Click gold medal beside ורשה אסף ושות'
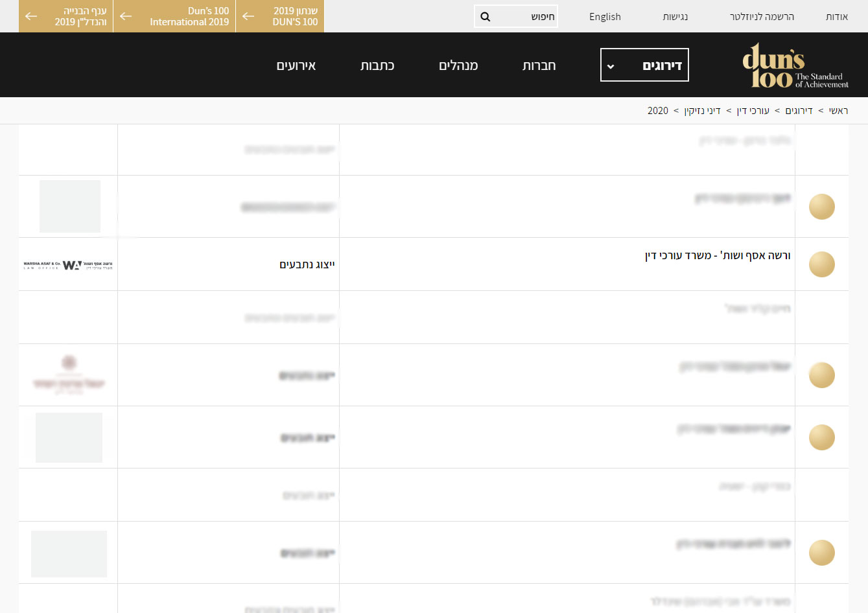 click(x=822, y=264)
